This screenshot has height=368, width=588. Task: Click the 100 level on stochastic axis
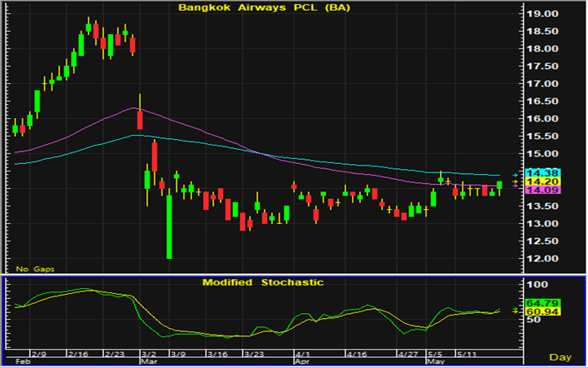click(x=536, y=285)
